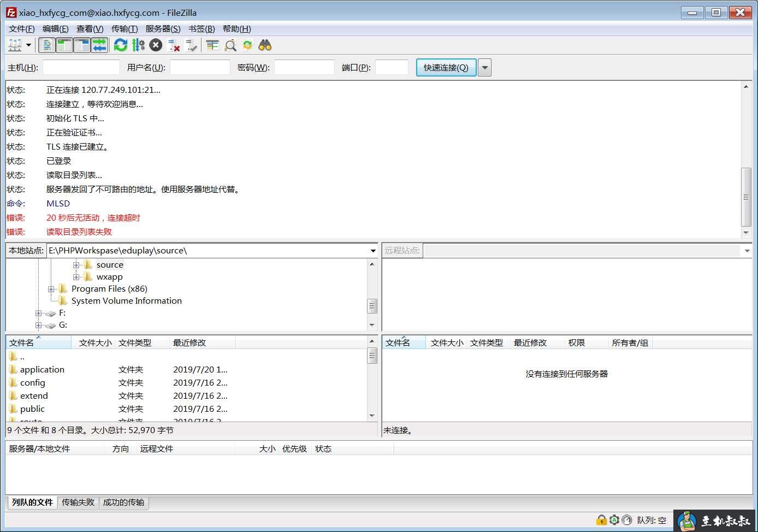Open 文件(F) menu
Viewport: 758px width, 532px height.
coord(21,29)
